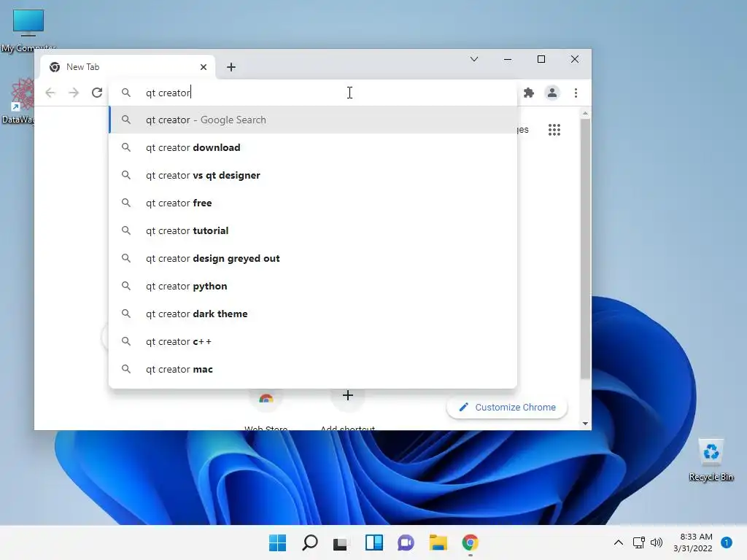Open File Explorer from the taskbar
This screenshot has width=747, height=560.
point(438,542)
